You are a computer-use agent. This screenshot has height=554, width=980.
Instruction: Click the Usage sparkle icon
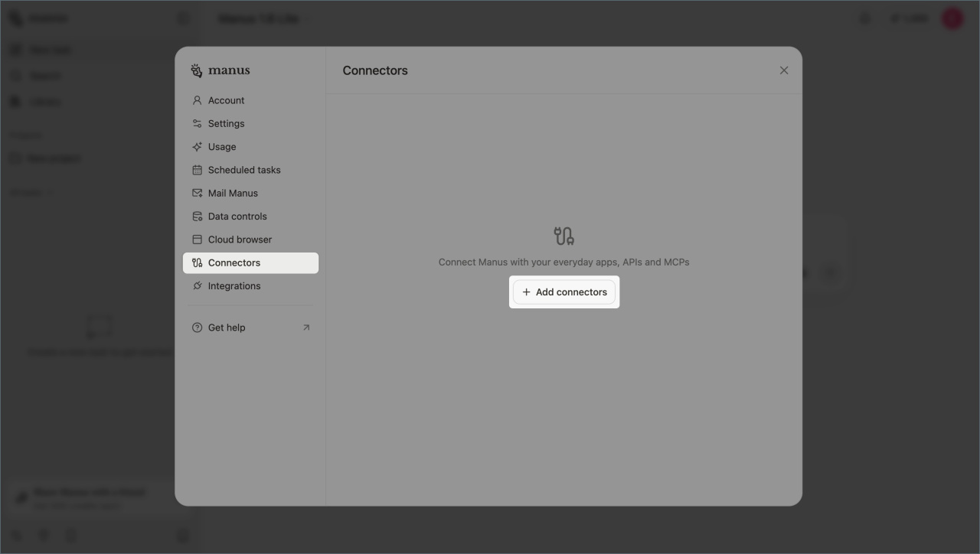click(x=197, y=147)
